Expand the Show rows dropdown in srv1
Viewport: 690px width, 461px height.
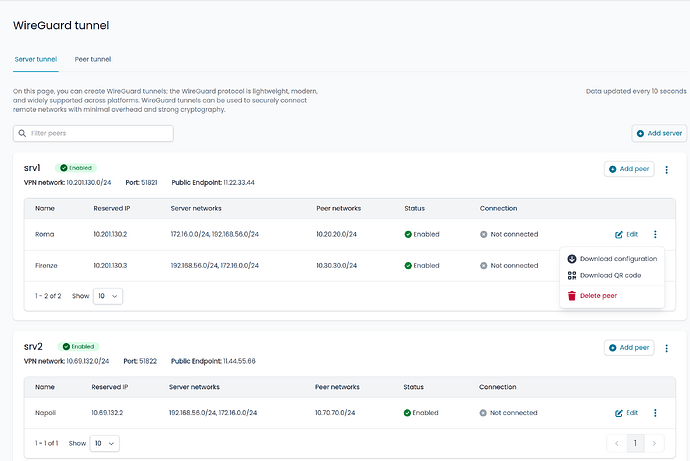(x=107, y=296)
